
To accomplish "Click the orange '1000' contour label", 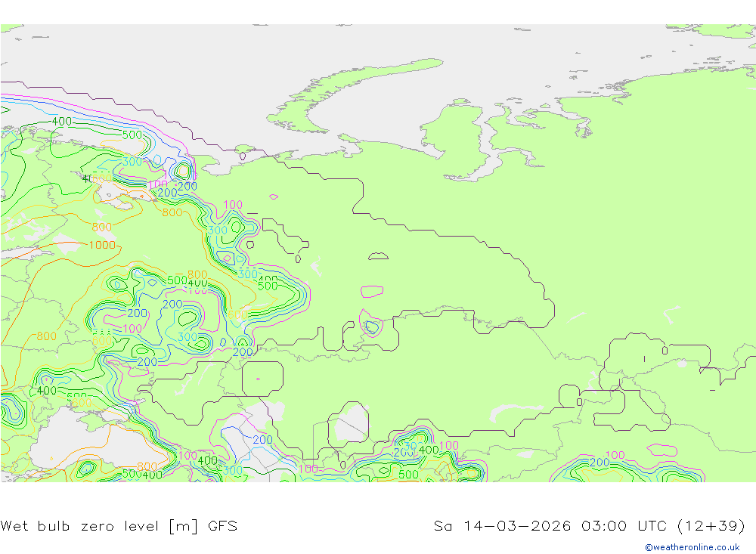I will click(x=102, y=245).
